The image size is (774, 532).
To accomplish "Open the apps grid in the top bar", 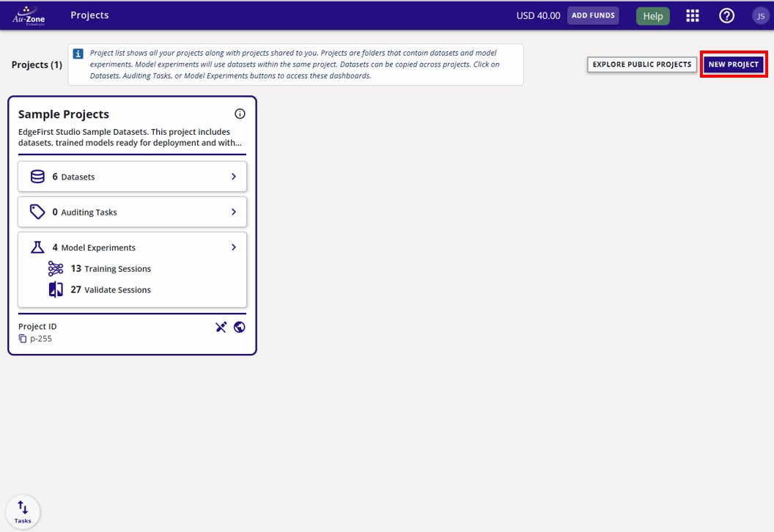I will [x=692, y=15].
